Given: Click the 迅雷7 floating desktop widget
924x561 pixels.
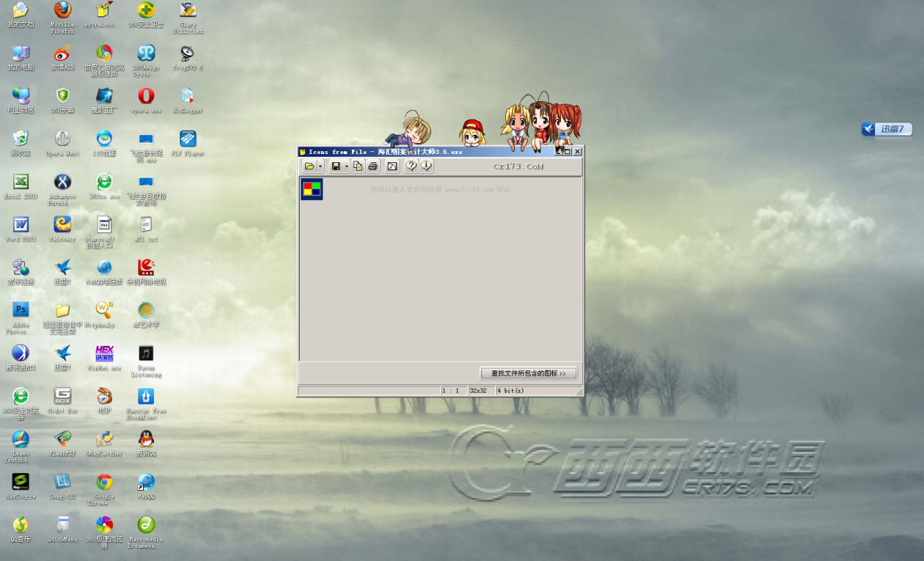Looking at the screenshot, I should pyautogui.click(x=887, y=129).
